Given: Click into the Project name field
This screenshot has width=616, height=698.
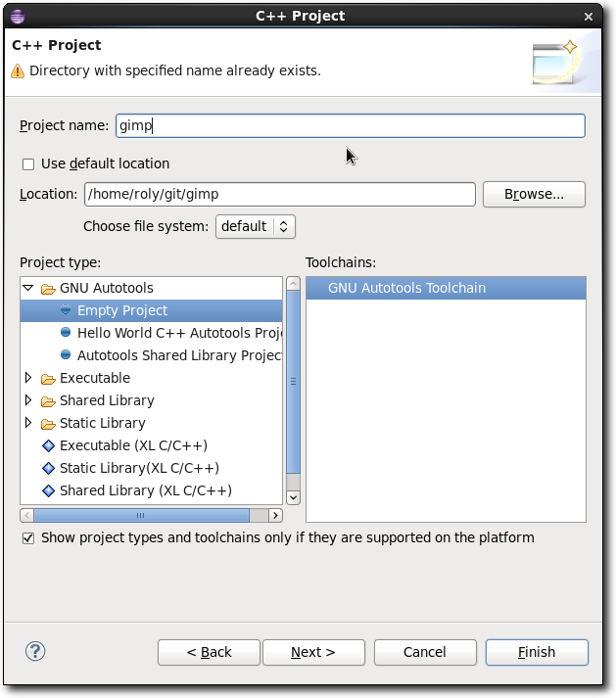Looking at the screenshot, I should pos(349,125).
